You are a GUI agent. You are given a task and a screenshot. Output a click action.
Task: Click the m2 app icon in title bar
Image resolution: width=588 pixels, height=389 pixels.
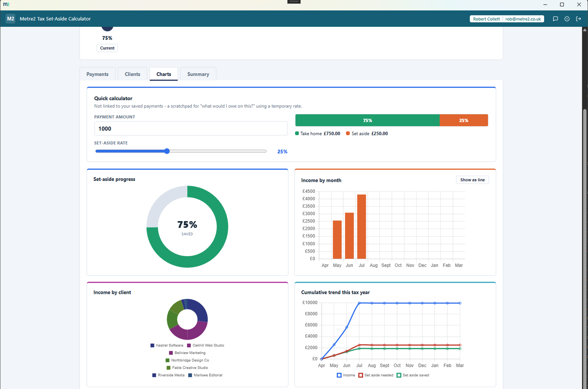click(x=6, y=4)
